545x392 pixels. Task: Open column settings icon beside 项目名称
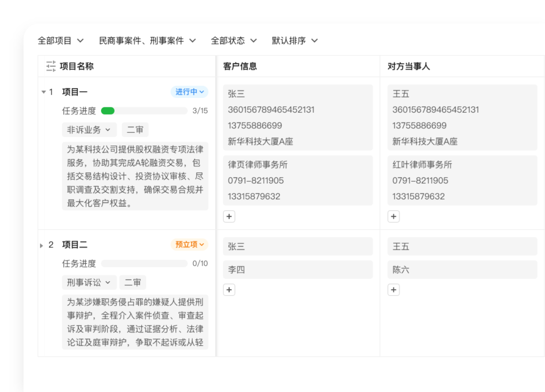[x=51, y=66]
